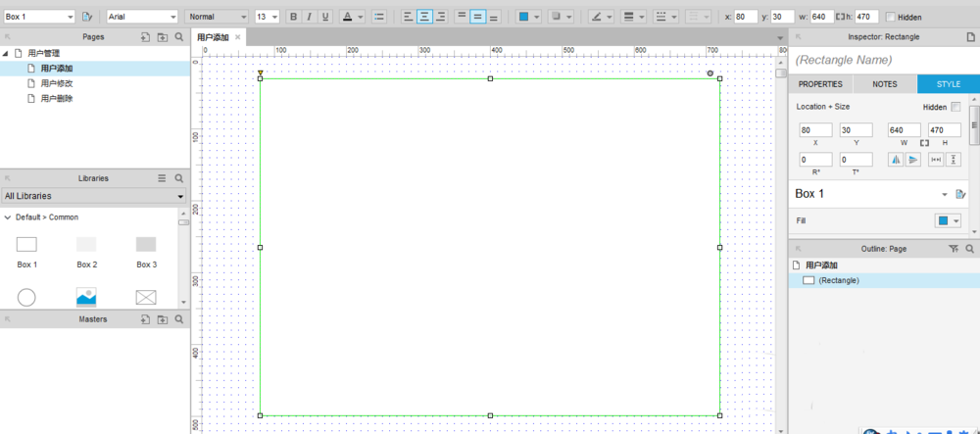Click the fill color swatch in toolbar
This screenshot has width=980, height=434.
click(x=524, y=17)
